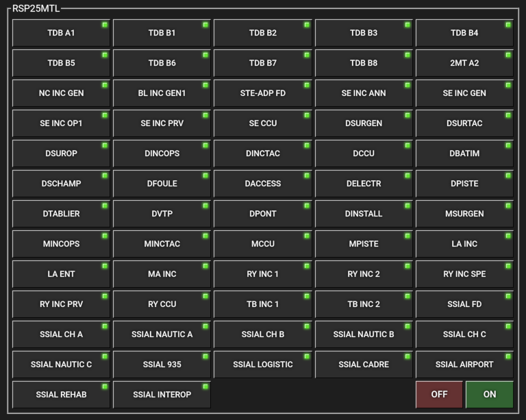The width and height of the screenshot is (526, 420).
Task: Select the SE INC PRV button
Action: (162, 123)
